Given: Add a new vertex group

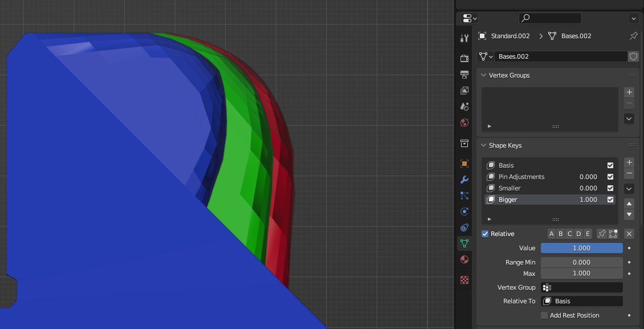Looking at the screenshot, I should (629, 92).
